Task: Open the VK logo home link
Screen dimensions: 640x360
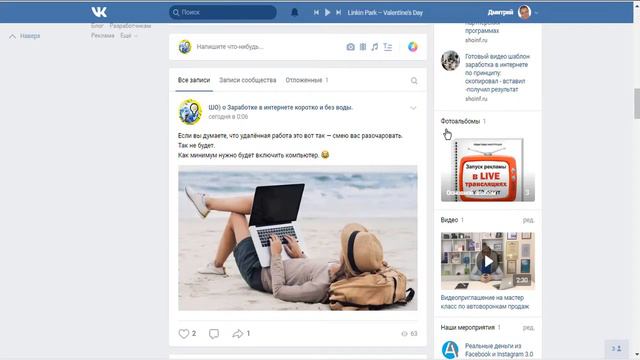Action: point(99,12)
